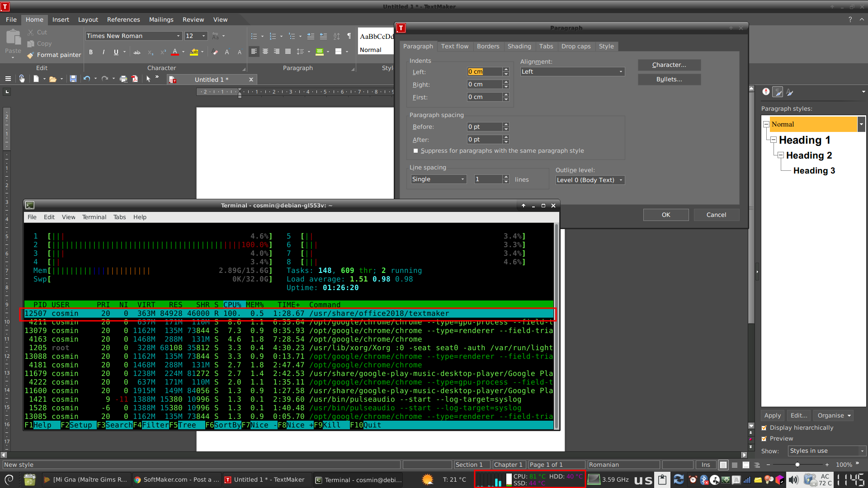The height and width of the screenshot is (488, 868).
Task: Enable Suppress for same paragraph style
Action: 416,151
